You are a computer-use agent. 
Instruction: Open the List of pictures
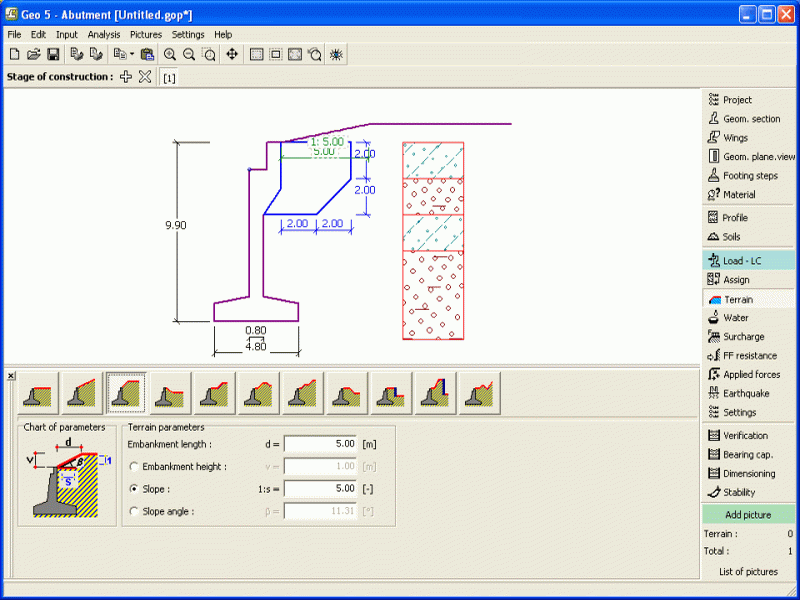coord(749,572)
